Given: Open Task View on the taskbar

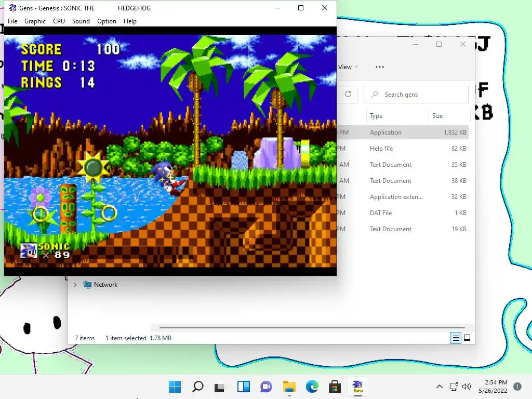Looking at the screenshot, I should [x=220, y=387].
